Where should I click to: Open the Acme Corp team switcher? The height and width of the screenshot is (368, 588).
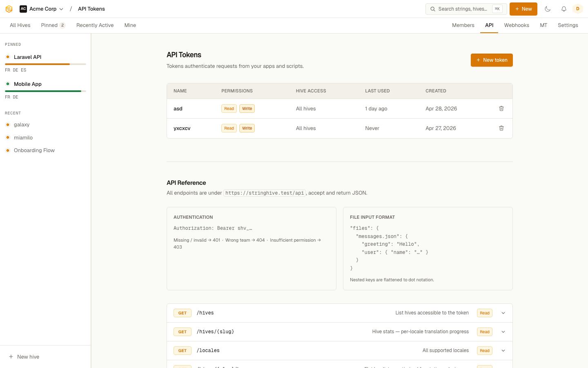42,9
